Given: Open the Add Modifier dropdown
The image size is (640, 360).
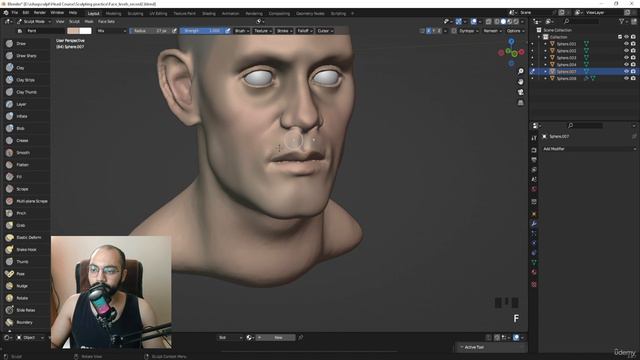Looking at the screenshot, I should (589, 149).
